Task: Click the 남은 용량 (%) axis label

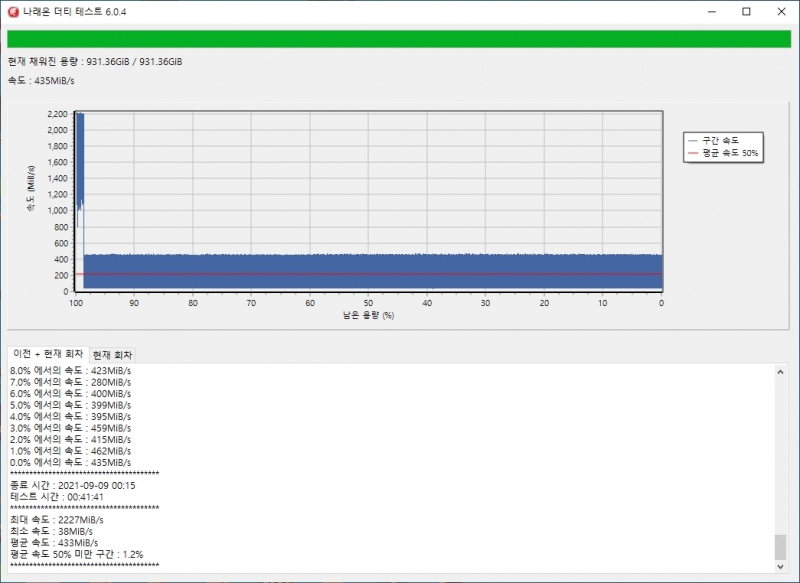Action: (x=368, y=316)
